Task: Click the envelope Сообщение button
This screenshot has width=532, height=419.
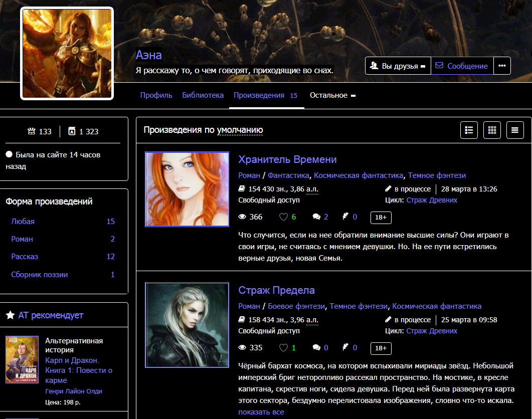Action: 462,66
